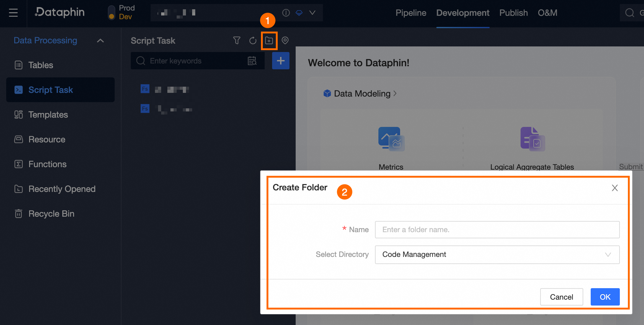Collapse the Data Processing section
This screenshot has width=644, height=325.
(100, 41)
